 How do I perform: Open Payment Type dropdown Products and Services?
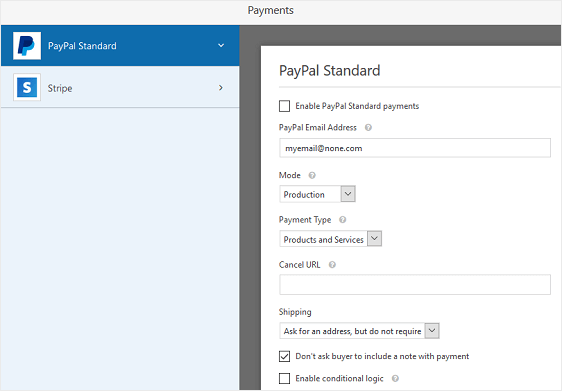click(x=330, y=239)
